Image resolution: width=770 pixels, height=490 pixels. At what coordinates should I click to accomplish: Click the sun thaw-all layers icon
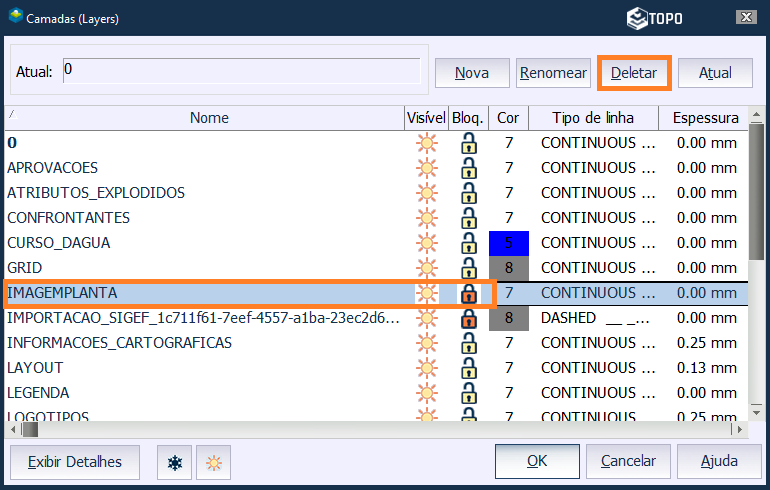coord(213,463)
